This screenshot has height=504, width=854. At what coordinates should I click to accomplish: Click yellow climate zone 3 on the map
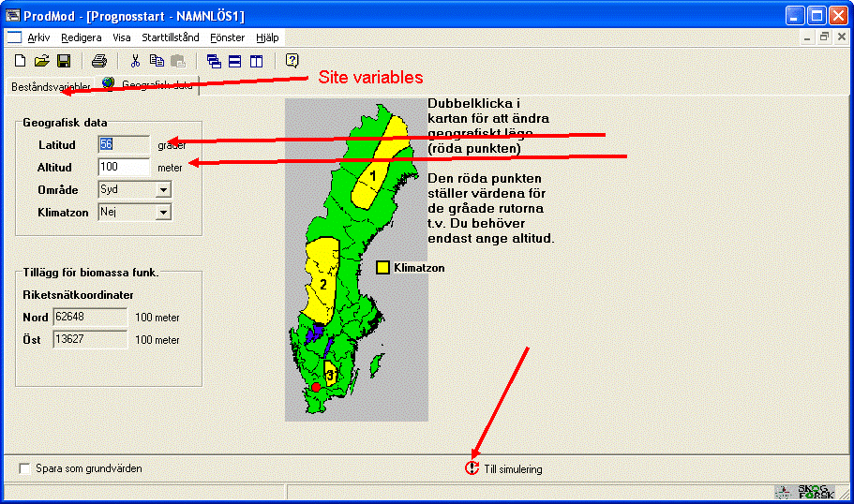(x=330, y=374)
